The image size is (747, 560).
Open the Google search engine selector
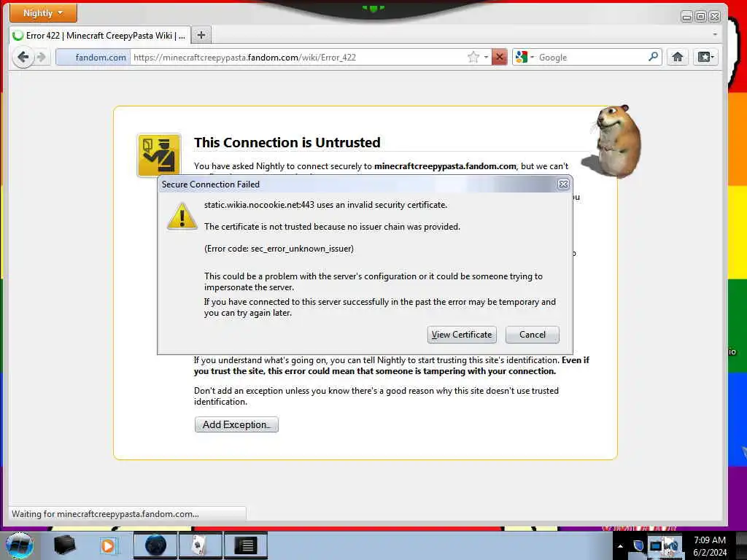coord(525,57)
